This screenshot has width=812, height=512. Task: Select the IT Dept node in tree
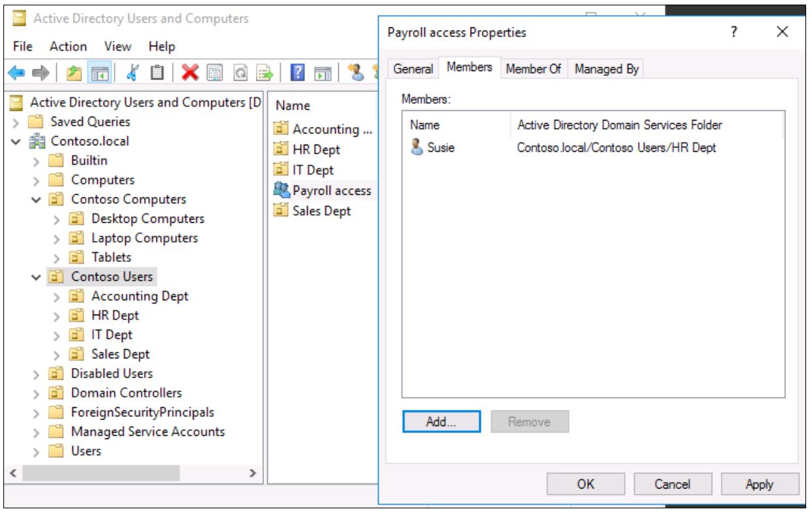click(x=111, y=335)
